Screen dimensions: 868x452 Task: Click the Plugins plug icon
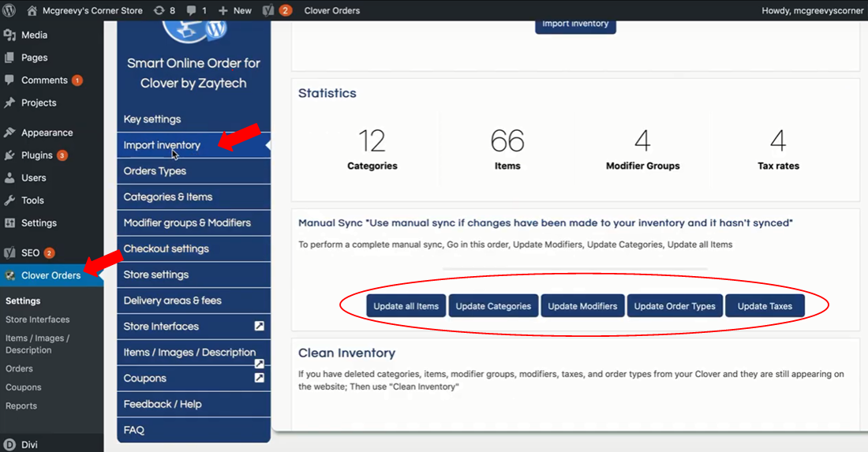coord(9,155)
